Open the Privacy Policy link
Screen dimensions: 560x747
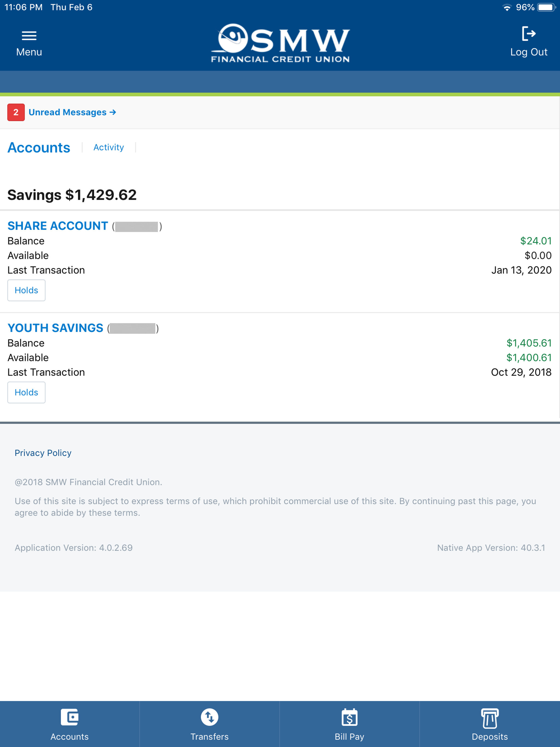coord(43,453)
